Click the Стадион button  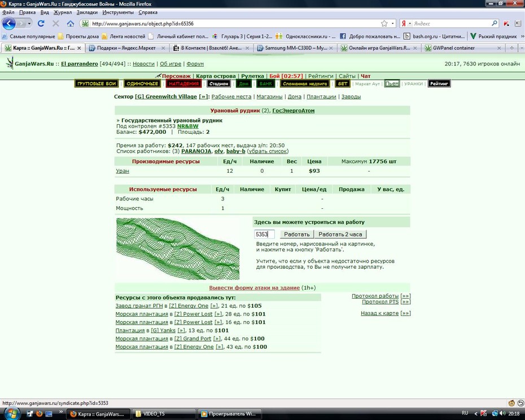(x=218, y=84)
